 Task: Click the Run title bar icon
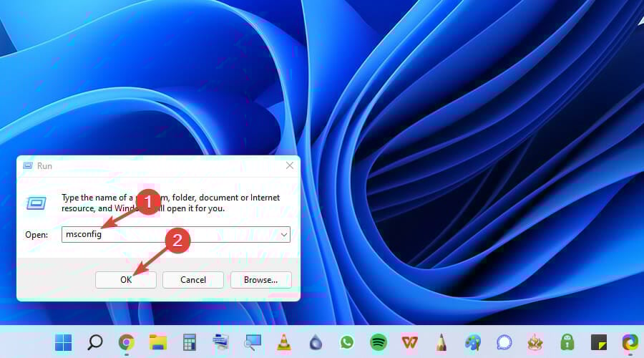(x=27, y=165)
